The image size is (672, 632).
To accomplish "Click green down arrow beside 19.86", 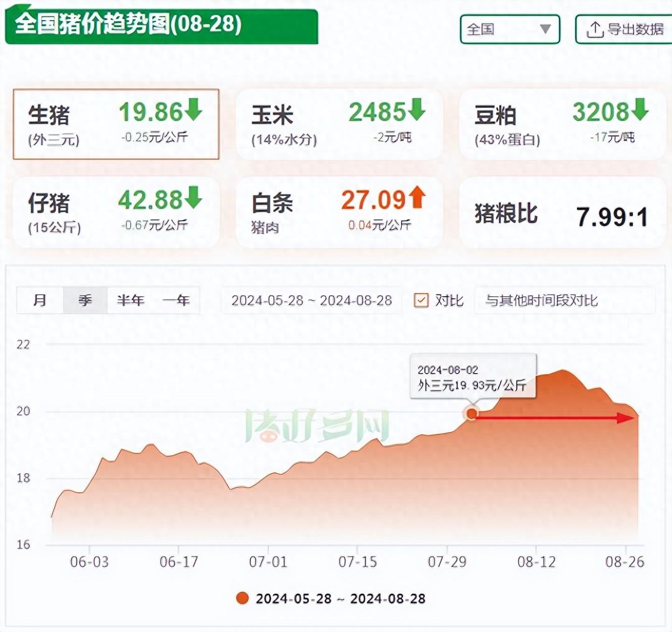I will (x=194, y=110).
